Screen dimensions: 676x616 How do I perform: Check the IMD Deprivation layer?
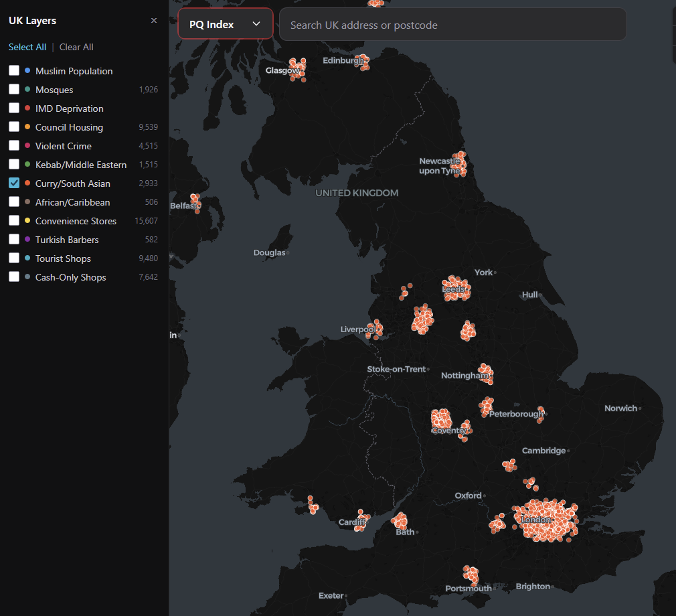(14, 108)
